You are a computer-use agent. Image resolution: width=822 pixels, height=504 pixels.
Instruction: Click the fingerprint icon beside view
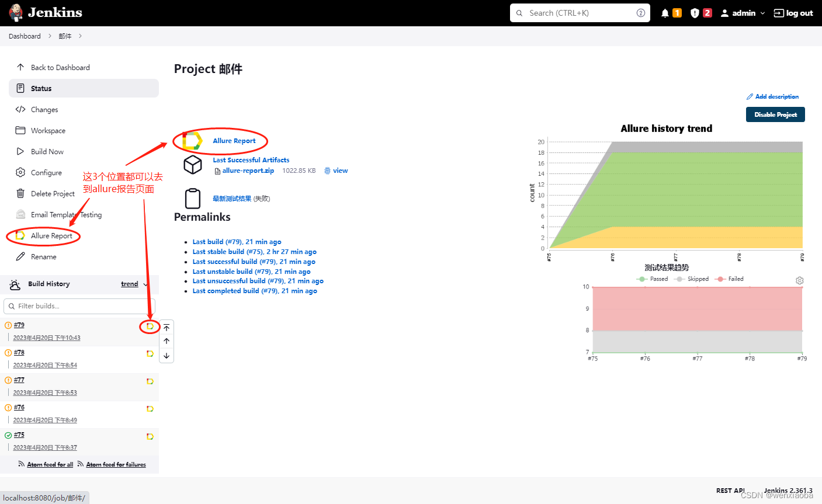pyautogui.click(x=327, y=171)
